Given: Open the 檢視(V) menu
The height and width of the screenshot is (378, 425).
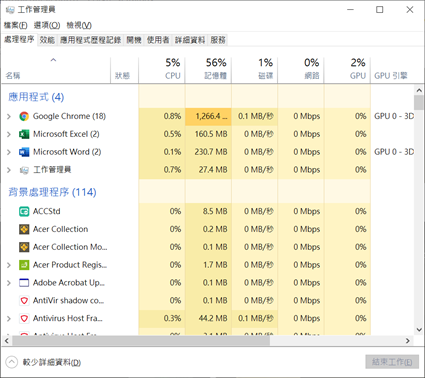Looking at the screenshot, I should [79, 25].
